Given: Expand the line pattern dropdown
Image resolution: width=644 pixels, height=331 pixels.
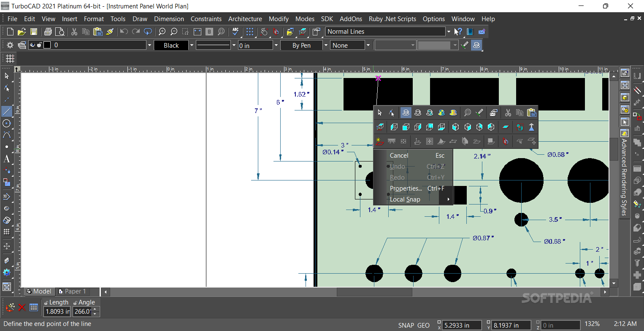Looking at the screenshot, I should point(234,45).
